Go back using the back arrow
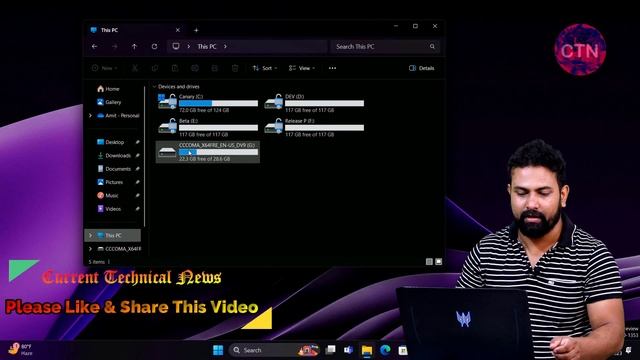The image size is (640, 360). coord(95,47)
